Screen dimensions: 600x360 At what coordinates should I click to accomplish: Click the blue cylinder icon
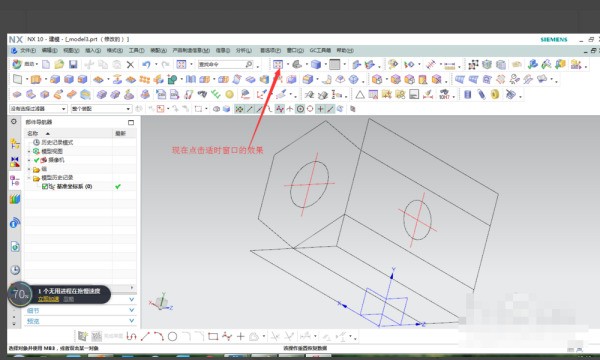(467, 94)
